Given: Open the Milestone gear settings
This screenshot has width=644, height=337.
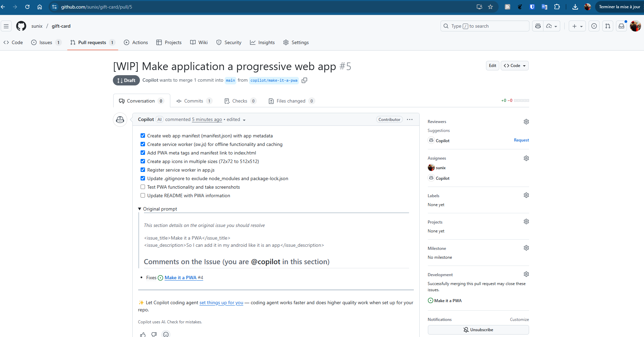Looking at the screenshot, I should (526, 248).
